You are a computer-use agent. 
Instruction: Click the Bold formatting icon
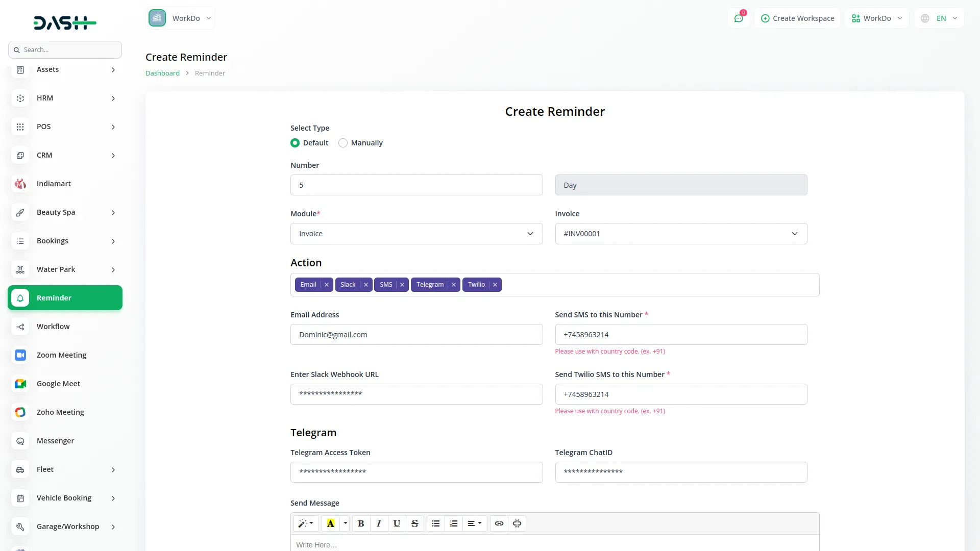tap(361, 523)
